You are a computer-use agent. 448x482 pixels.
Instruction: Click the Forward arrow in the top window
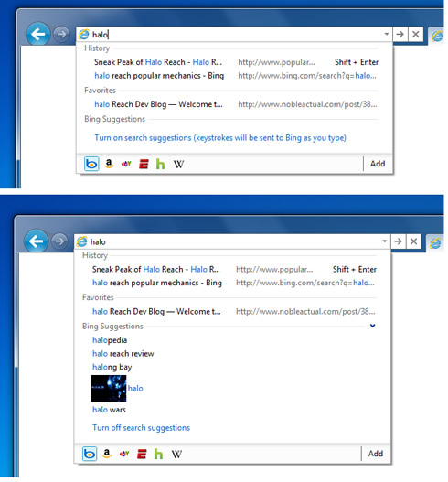pyautogui.click(x=61, y=34)
